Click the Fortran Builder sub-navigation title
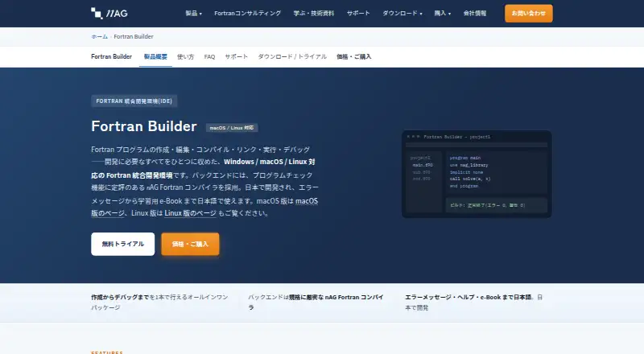Viewport: 644px width, 354px height. pyautogui.click(x=111, y=56)
